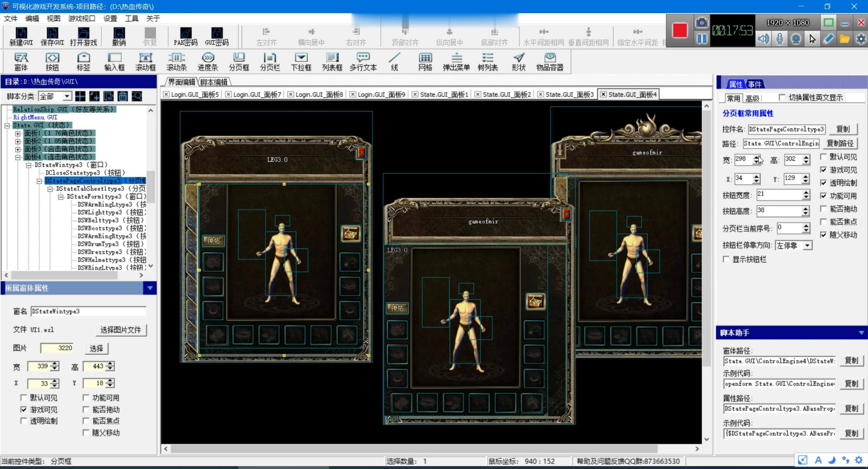868x469 pixels.
Task: Click the 窗名 input field
Action: coord(89,311)
